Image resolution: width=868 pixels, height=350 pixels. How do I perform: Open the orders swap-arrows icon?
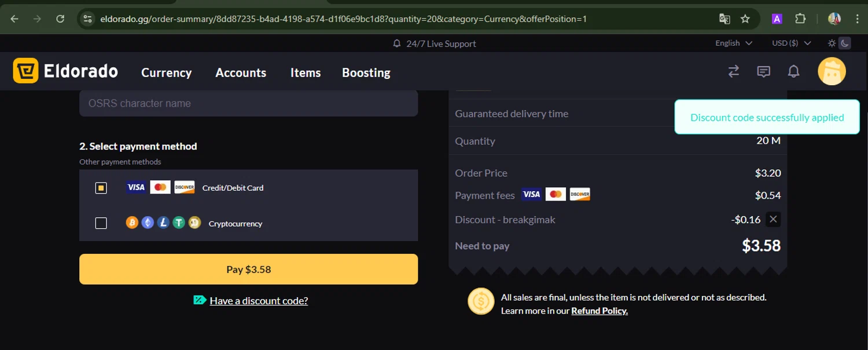pos(734,71)
